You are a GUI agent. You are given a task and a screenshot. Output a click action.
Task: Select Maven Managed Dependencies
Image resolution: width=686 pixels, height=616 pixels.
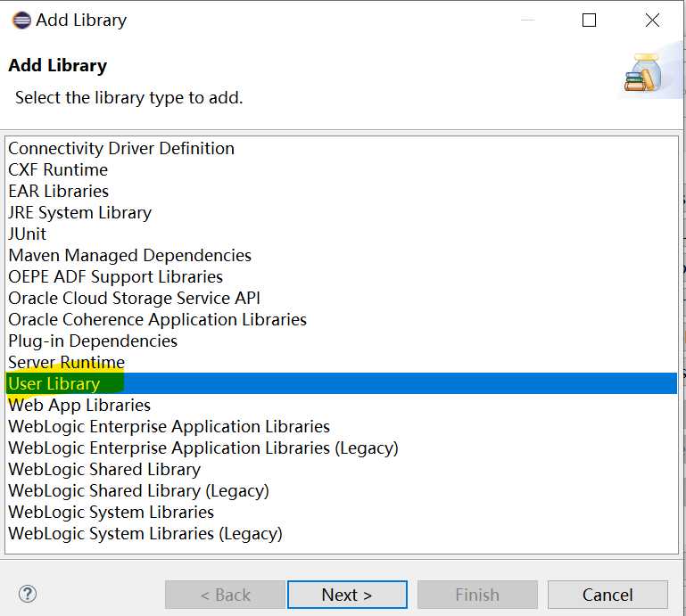click(x=129, y=255)
